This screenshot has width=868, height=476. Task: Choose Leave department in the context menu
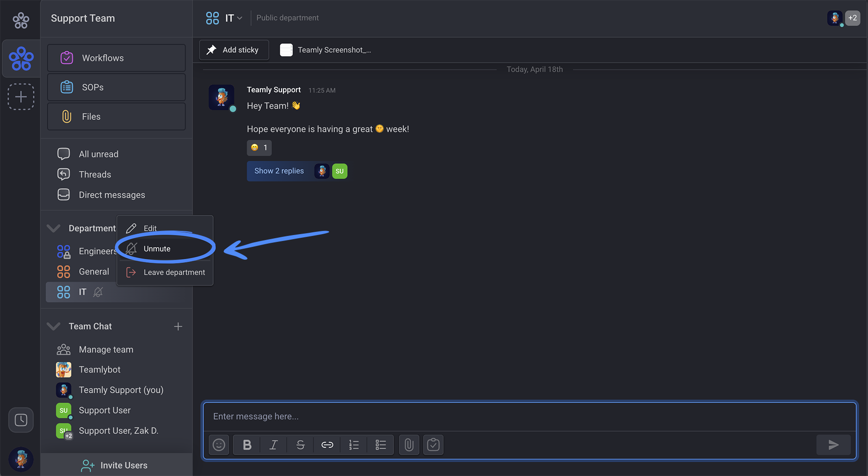point(165,272)
